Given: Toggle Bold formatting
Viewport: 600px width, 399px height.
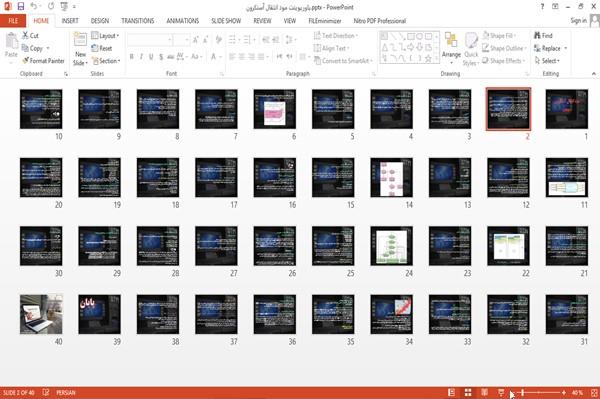Looking at the screenshot, I should pos(131,57).
